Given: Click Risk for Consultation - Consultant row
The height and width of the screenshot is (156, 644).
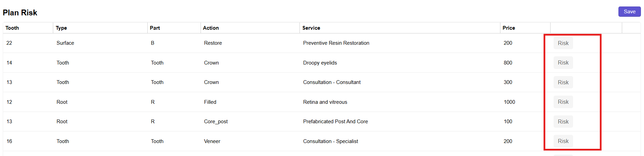Looking at the screenshot, I should [563, 82].
